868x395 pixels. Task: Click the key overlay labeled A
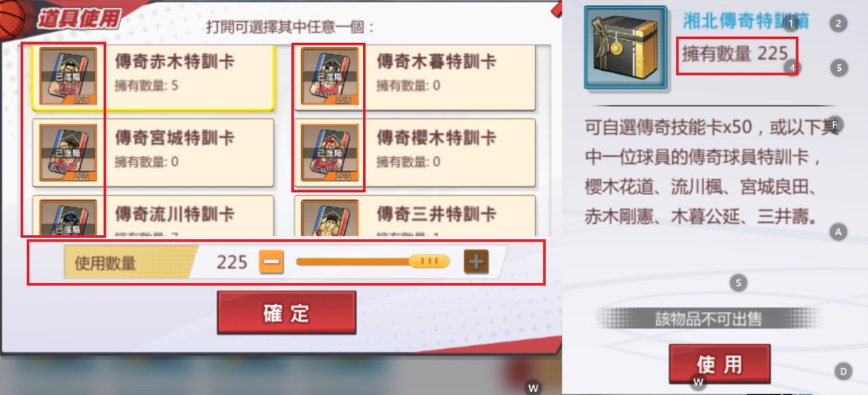[838, 232]
